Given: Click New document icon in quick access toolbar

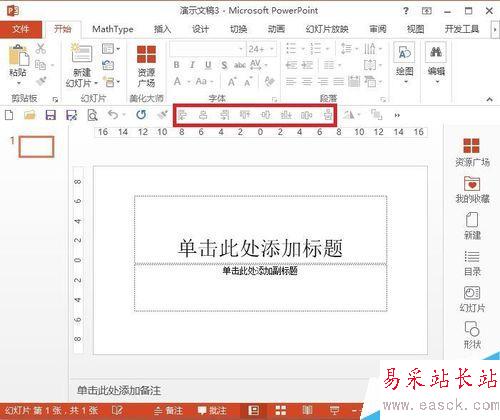Looking at the screenshot, I should [9, 115].
